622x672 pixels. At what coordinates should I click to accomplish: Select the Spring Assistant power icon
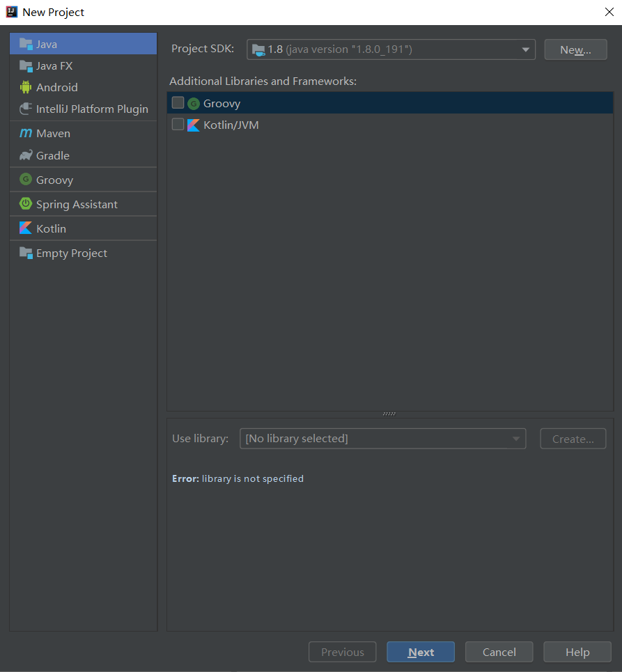(26, 203)
